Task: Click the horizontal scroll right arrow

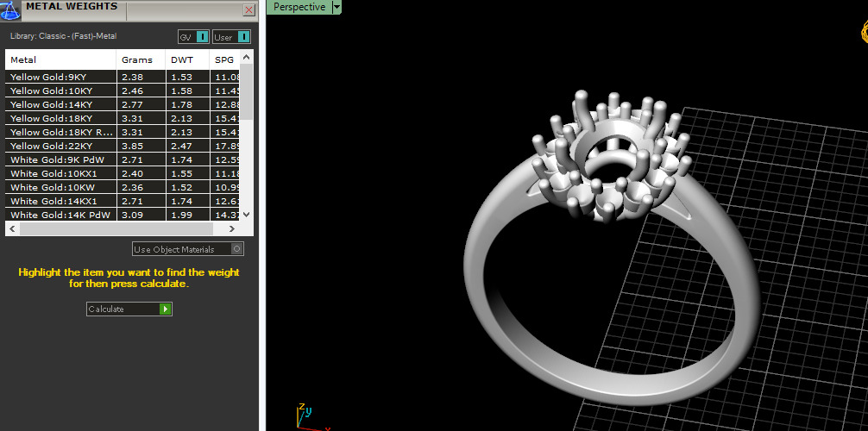Action: pyautogui.click(x=232, y=228)
